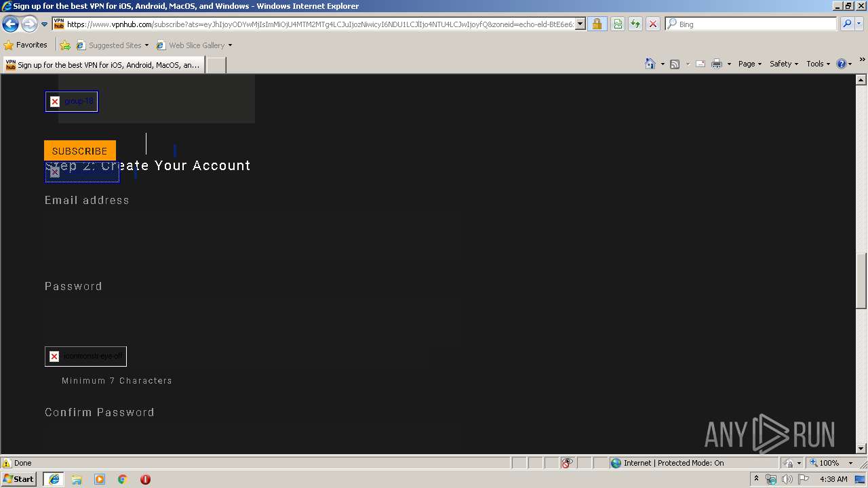Viewport: 868px width, 488px height.
Task: Expand the zoom level dropdown arrow
Action: (850, 463)
